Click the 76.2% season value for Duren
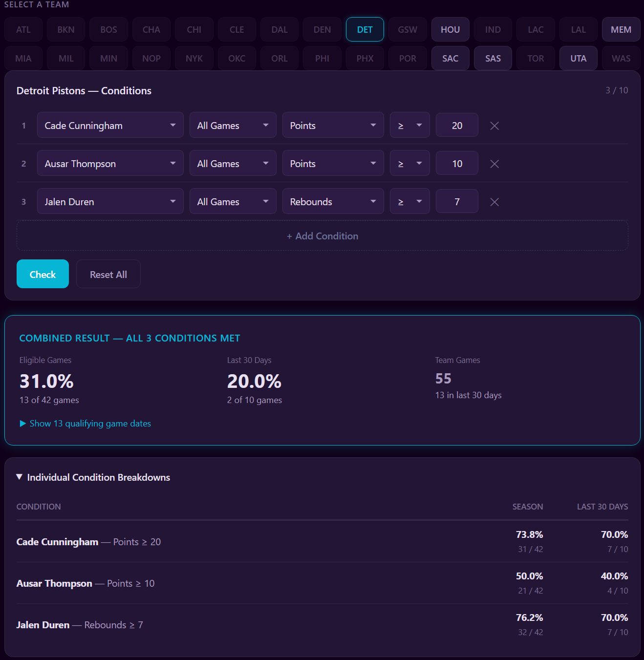Screen dimensions: 644x660 pyautogui.click(x=530, y=617)
